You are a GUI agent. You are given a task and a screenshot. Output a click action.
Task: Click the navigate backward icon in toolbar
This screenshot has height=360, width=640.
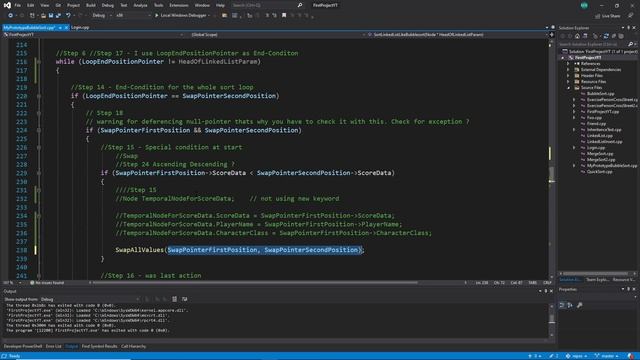click(x=10, y=16)
